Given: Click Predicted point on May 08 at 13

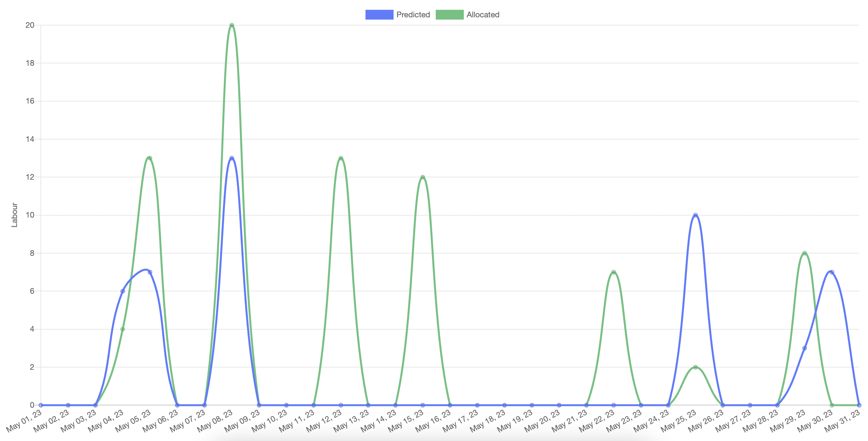Looking at the screenshot, I should click(x=232, y=158).
